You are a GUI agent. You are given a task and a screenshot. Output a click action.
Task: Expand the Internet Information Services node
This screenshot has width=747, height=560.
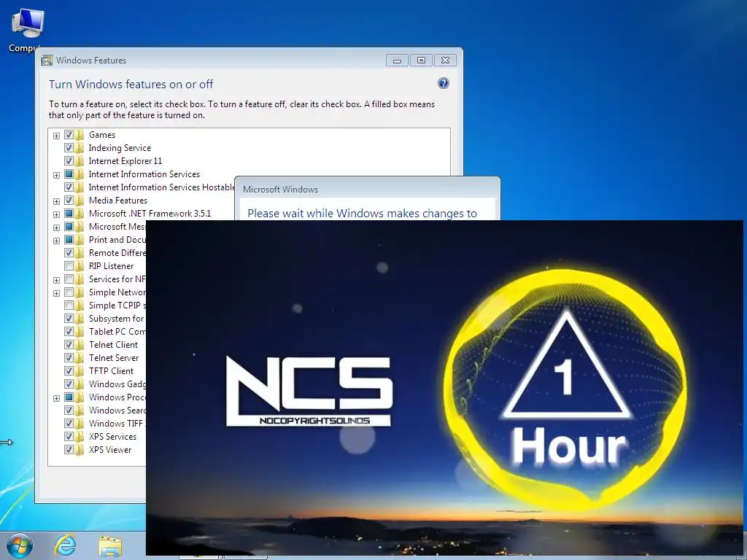pos(56,175)
